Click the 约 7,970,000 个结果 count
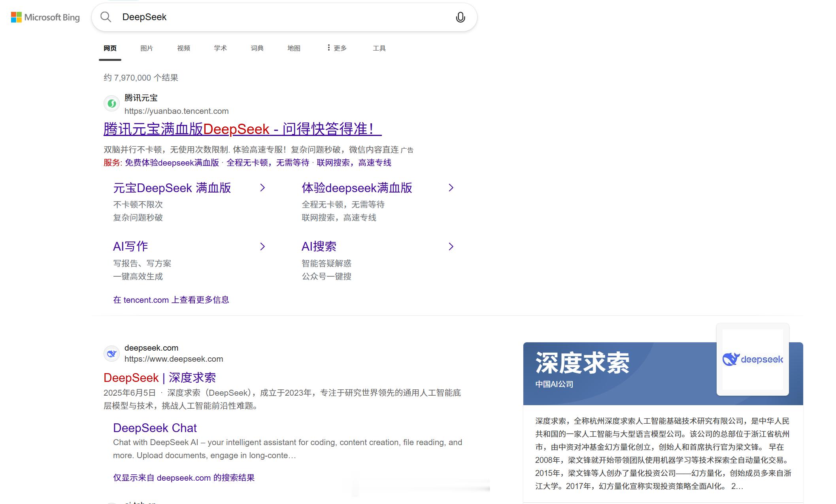Screen dimensions: 836x504 tap(141, 78)
